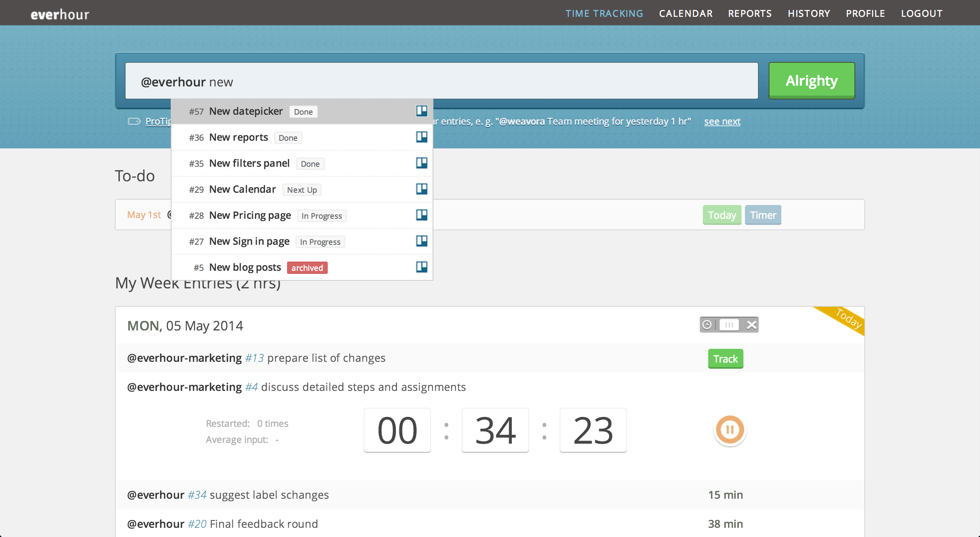Focus the @everhour new input field

point(441,81)
